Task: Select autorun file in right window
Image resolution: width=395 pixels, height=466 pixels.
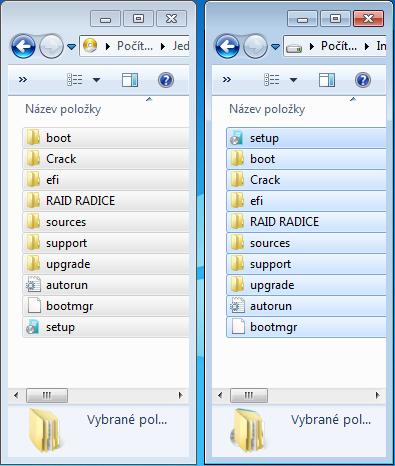Action: pos(306,306)
